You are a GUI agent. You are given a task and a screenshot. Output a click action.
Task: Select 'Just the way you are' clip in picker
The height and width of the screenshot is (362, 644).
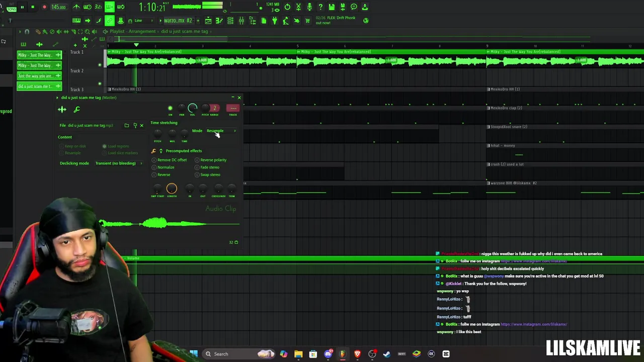(39, 76)
